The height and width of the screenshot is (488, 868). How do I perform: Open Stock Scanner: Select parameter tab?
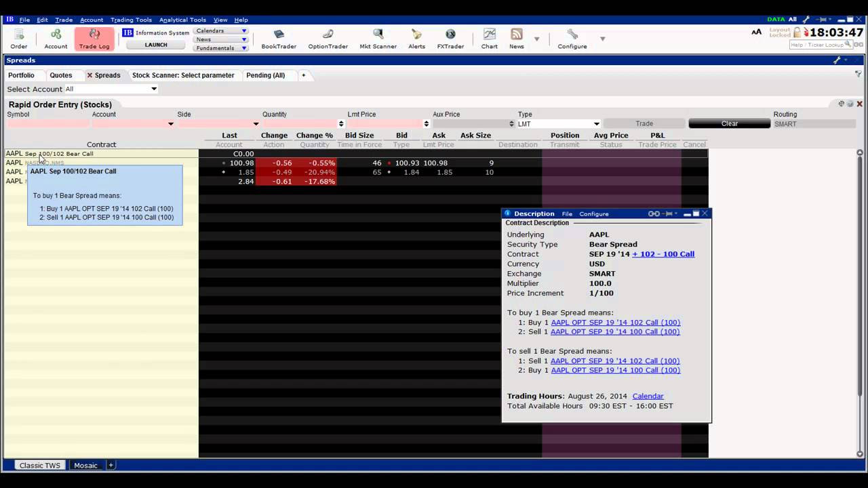tap(183, 75)
